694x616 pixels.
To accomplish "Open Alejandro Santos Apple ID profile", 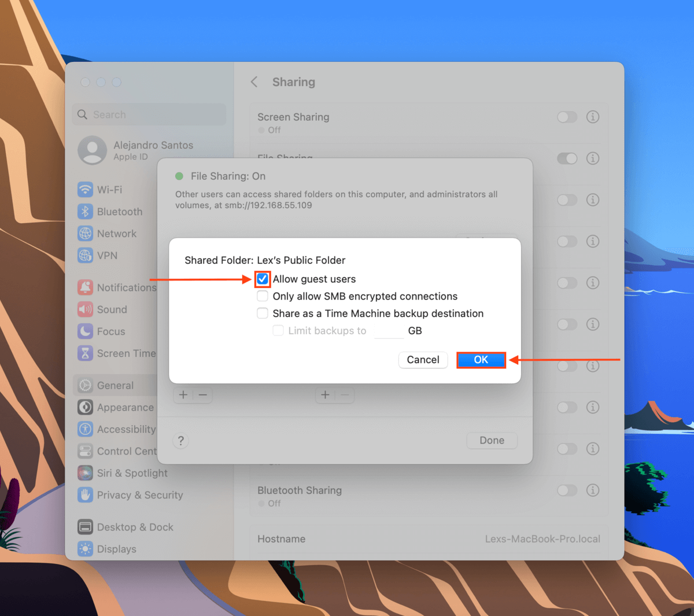I will (136, 150).
